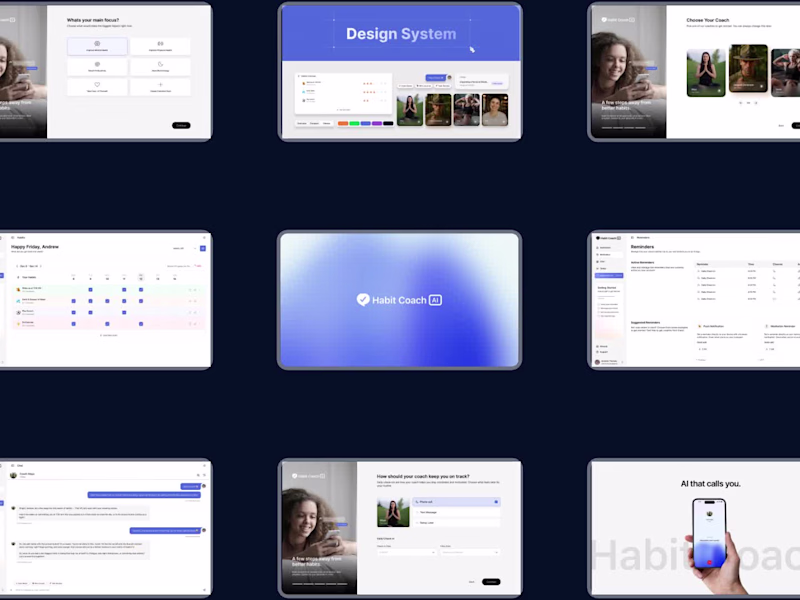Select first row in Active Reminders table
The height and width of the screenshot is (600, 800).
[x=747, y=271]
